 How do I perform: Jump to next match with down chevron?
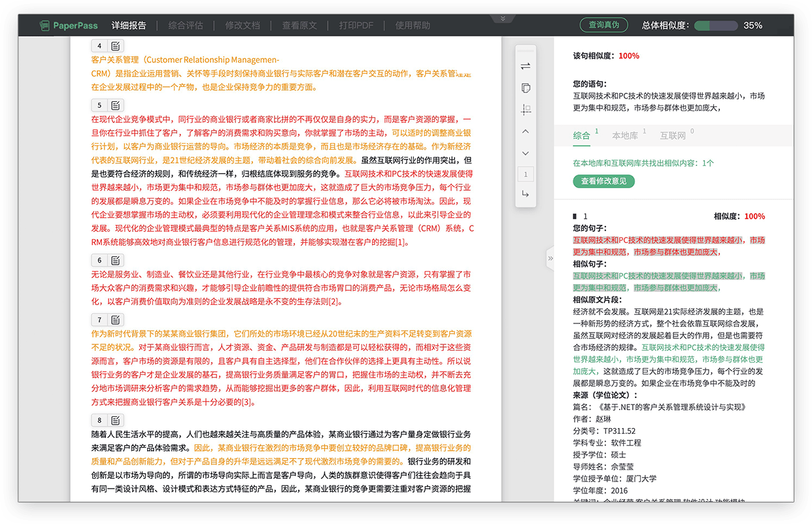[x=526, y=154]
